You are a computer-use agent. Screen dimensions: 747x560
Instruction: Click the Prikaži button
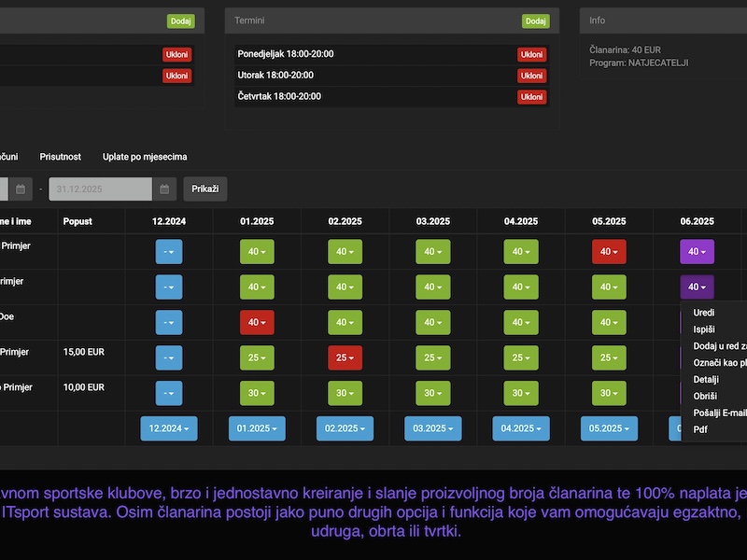[204, 189]
